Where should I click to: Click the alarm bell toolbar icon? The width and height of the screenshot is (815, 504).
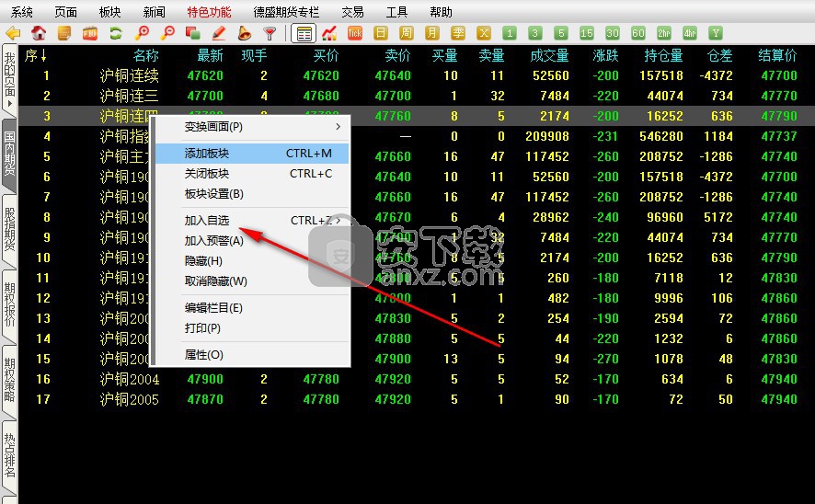[244, 33]
